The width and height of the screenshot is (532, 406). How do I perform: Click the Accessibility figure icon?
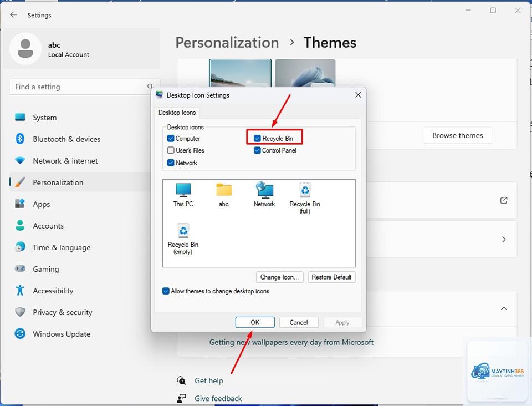point(20,290)
